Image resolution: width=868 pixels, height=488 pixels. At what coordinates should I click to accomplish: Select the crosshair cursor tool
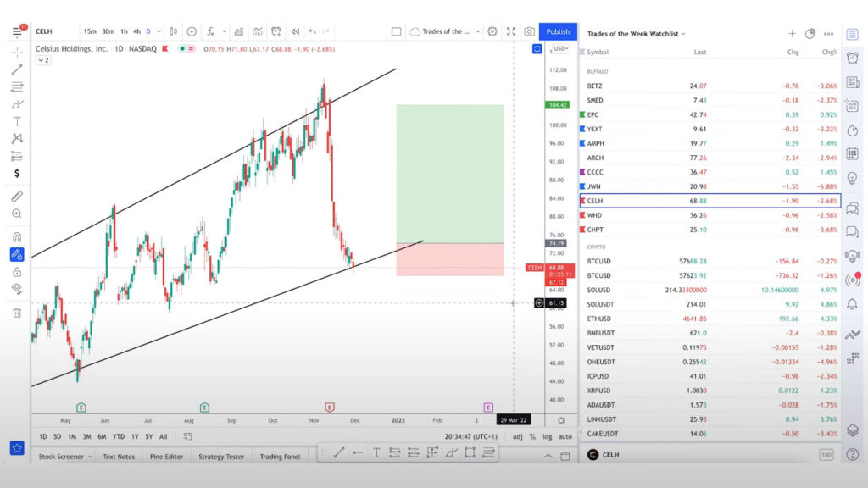[17, 53]
